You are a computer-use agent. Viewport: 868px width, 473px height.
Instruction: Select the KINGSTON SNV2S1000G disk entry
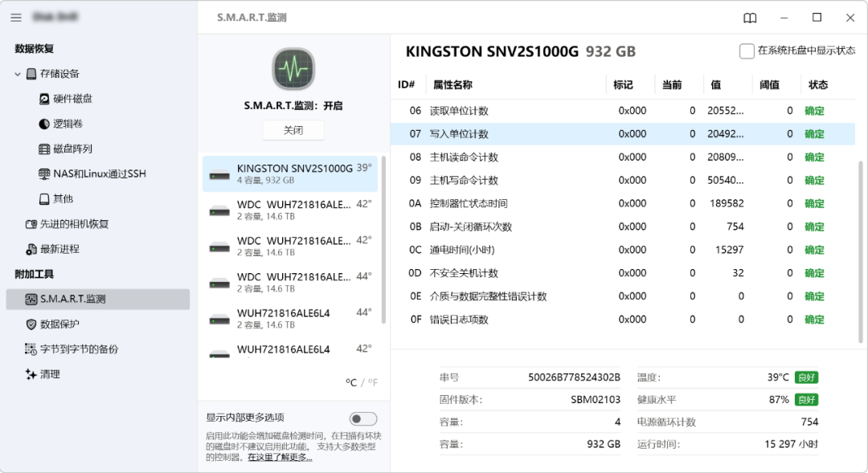(x=290, y=173)
